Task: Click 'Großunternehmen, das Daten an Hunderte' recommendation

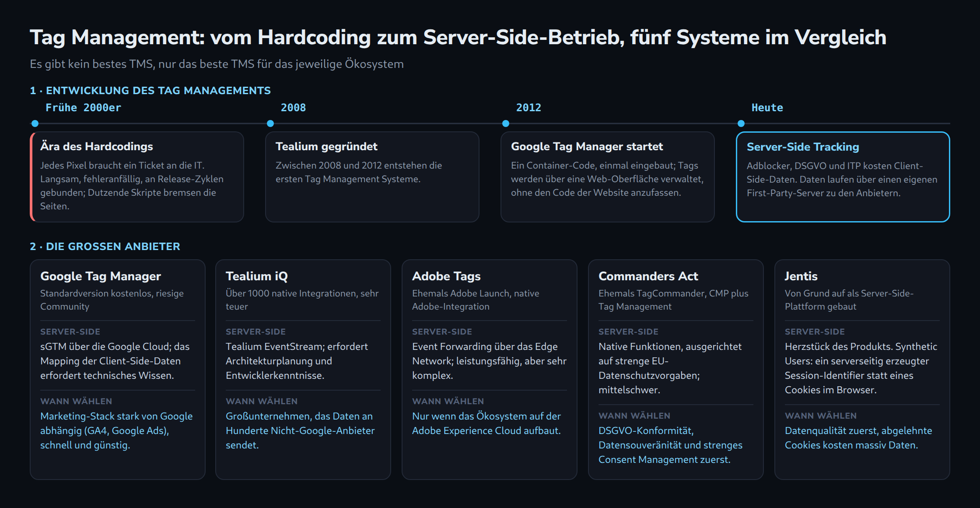Action: coord(300,430)
